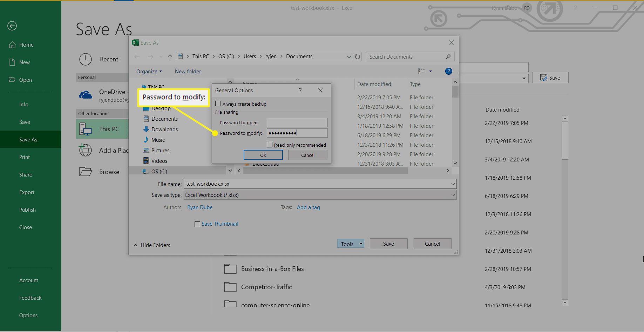
Task: Open the file type dropdown beside backstage Save
Action: (524, 78)
